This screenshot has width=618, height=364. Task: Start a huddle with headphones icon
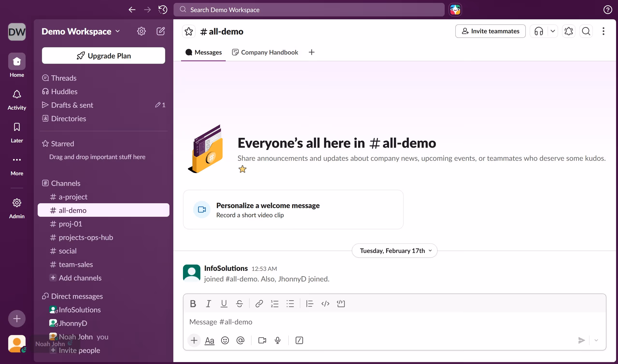click(539, 31)
